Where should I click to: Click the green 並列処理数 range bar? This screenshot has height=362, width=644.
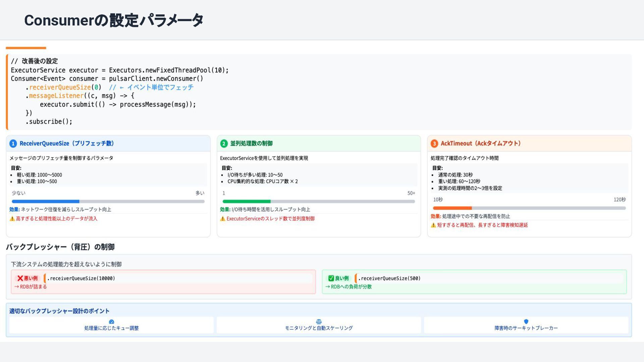click(x=247, y=201)
